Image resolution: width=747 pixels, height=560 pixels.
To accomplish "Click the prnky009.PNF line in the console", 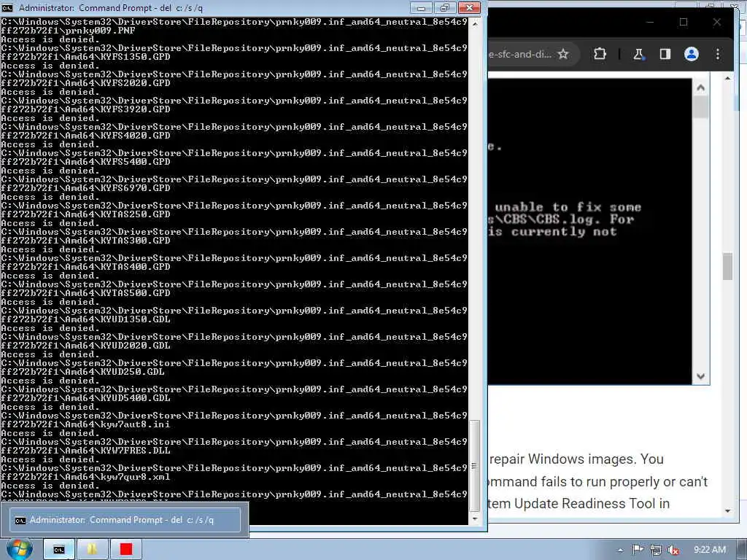I will (68, 31).
